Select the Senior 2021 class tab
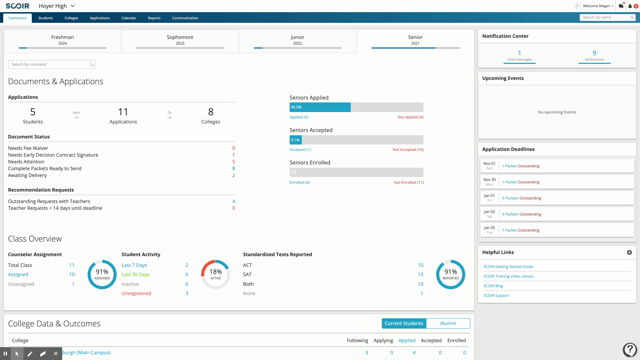The width and height of the screenshot is (640, 360). 415,40
